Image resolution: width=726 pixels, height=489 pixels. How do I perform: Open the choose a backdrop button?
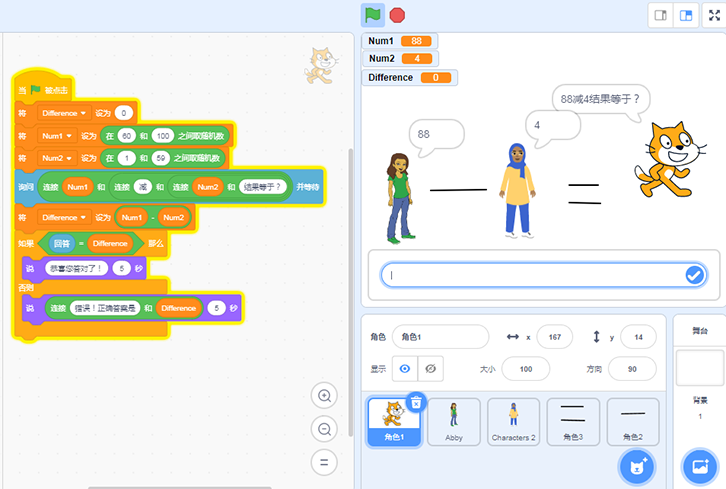[699, 466]
